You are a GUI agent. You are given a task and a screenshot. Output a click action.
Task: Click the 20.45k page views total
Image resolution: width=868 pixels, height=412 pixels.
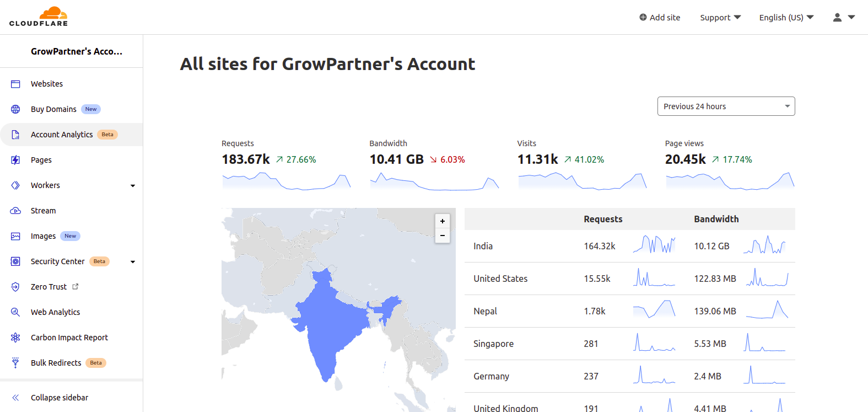(x=686, y=159)
